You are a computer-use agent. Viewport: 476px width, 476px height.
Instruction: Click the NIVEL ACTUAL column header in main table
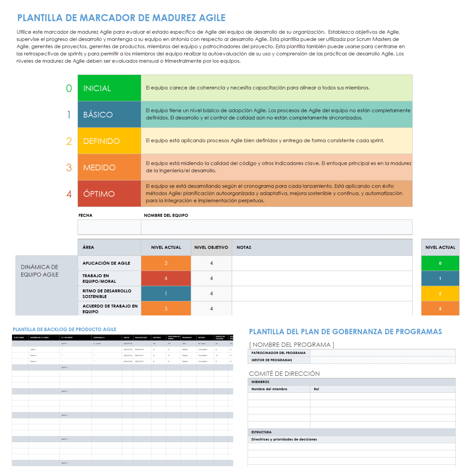coord(166,247)
